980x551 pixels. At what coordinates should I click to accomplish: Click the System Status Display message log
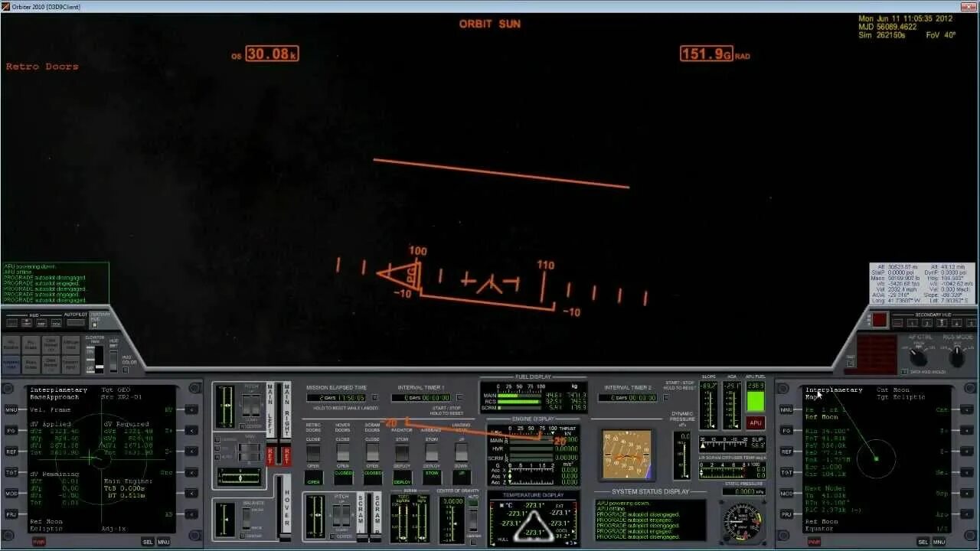(x=651, y=520)
